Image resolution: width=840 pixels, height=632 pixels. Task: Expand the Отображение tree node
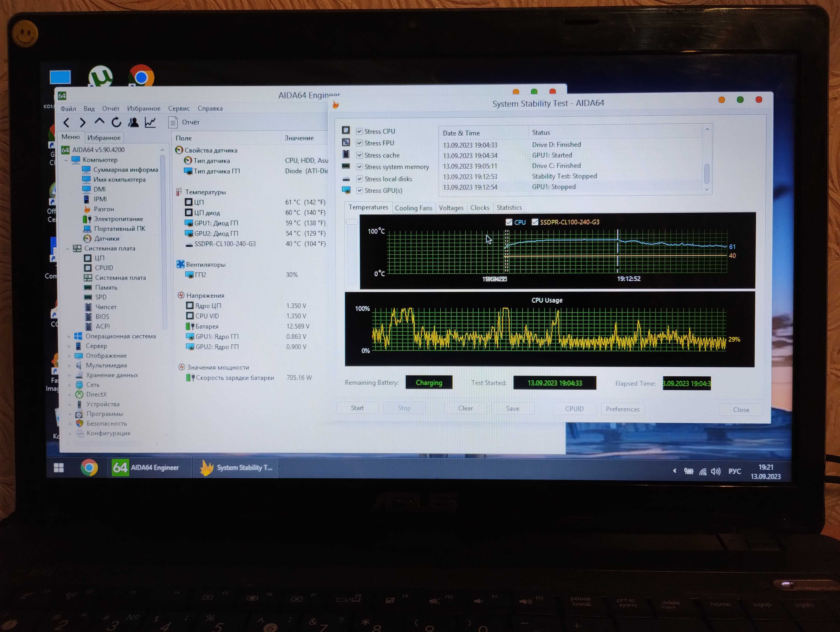pyautogui.click(x=69, y=356)
